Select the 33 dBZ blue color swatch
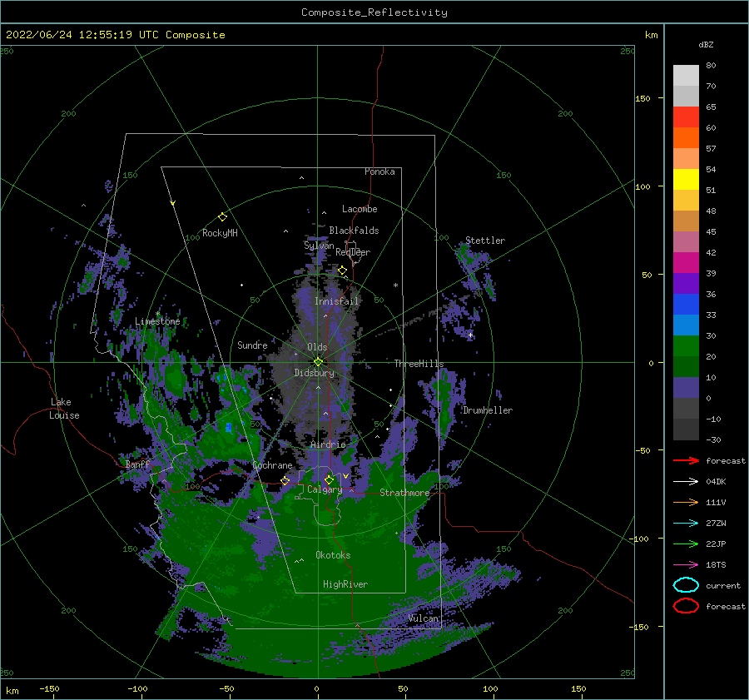The image size is (749, 700). 686,304
